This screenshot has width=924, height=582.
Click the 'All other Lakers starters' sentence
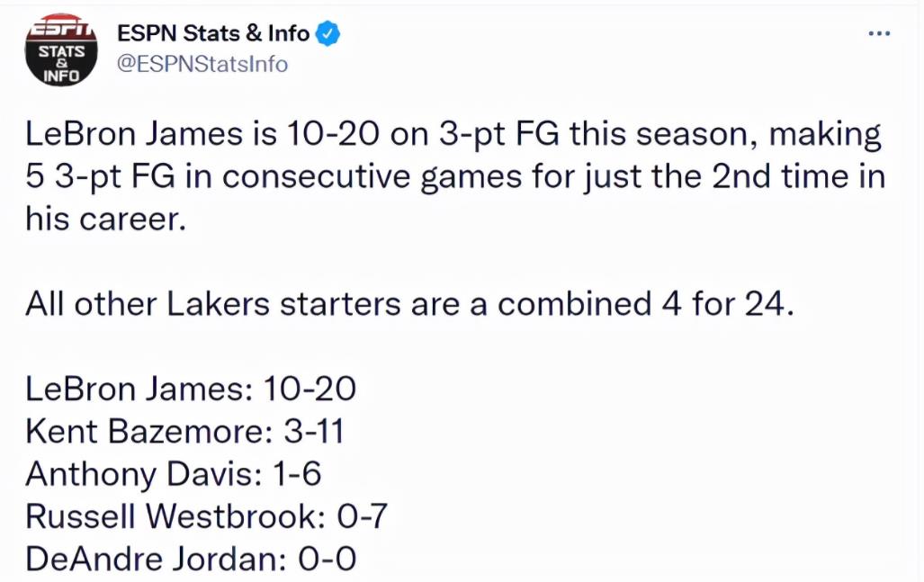coord(409,305)
